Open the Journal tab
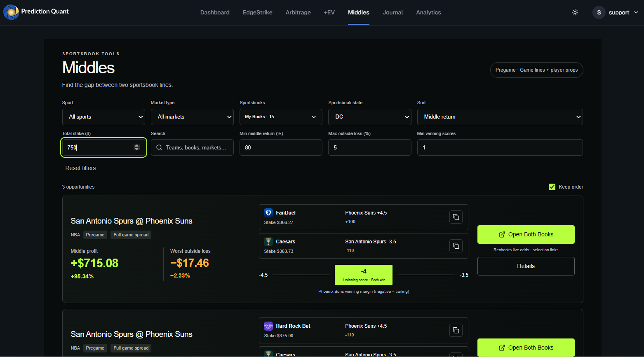644x357 pixels. tap(393, 12)
